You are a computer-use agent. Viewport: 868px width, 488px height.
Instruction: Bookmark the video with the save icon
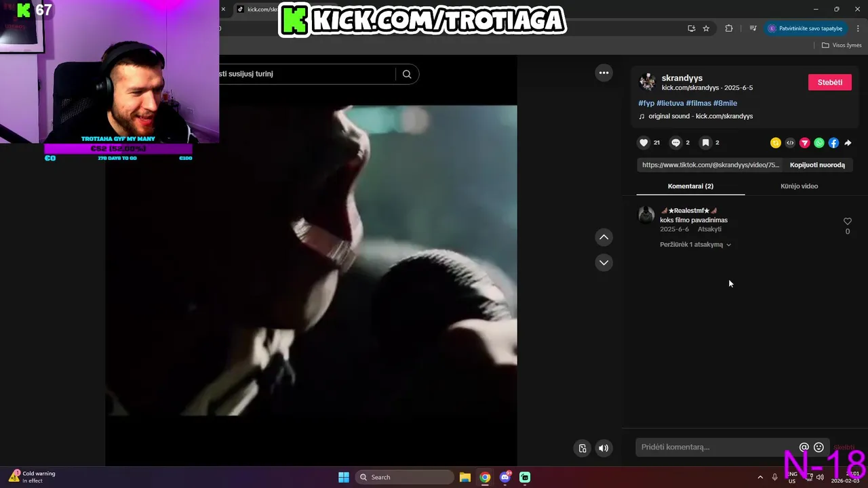tap(705, 143)
